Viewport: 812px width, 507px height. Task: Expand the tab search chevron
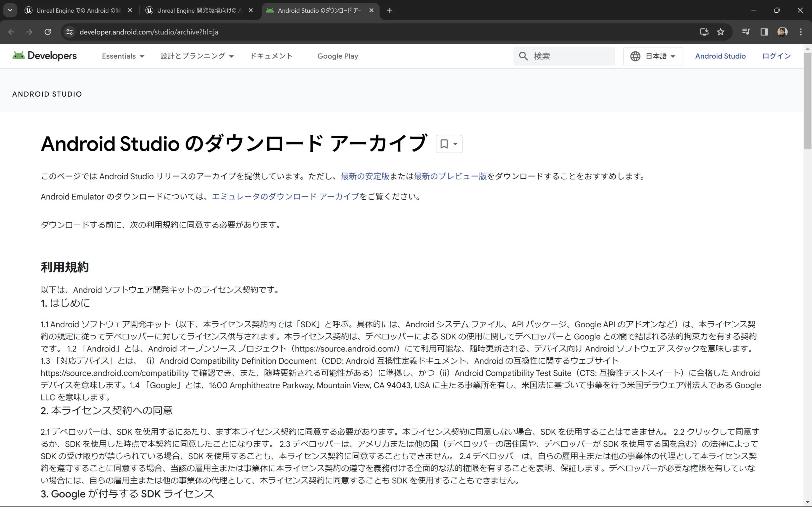[10, 10]
